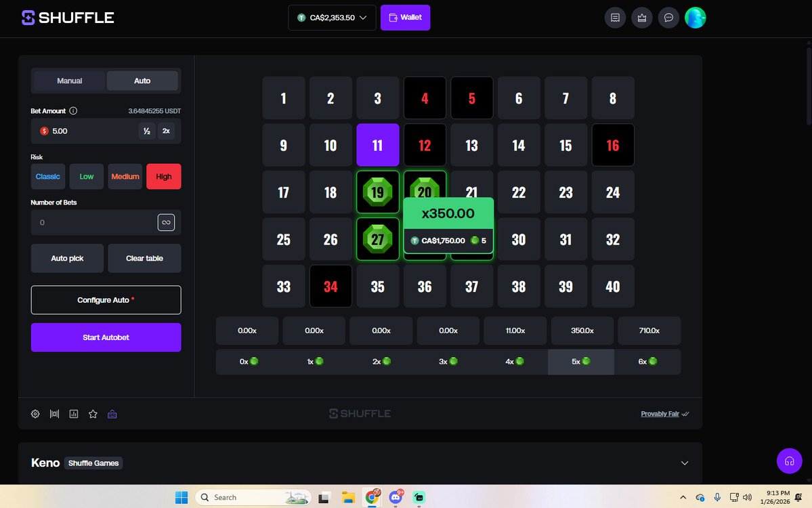
Task: Select Keno tile 1
Action: (283, 98)
